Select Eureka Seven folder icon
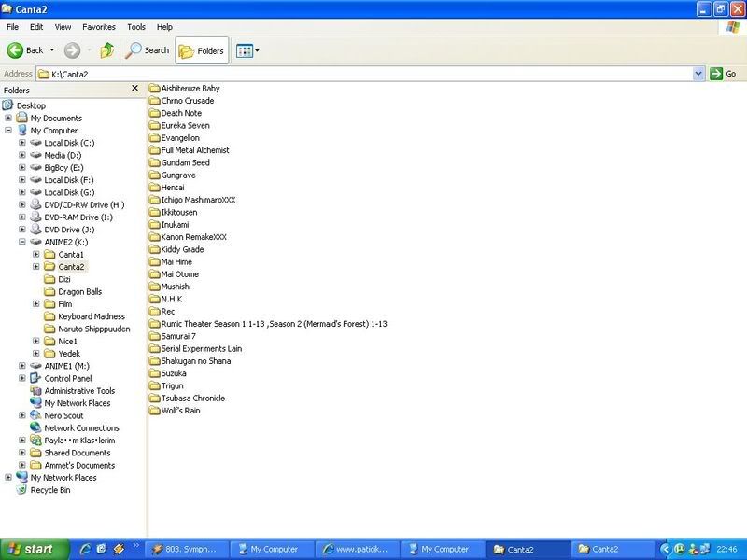Viewport: 747px width, 560px height. [x=154, y=125]
